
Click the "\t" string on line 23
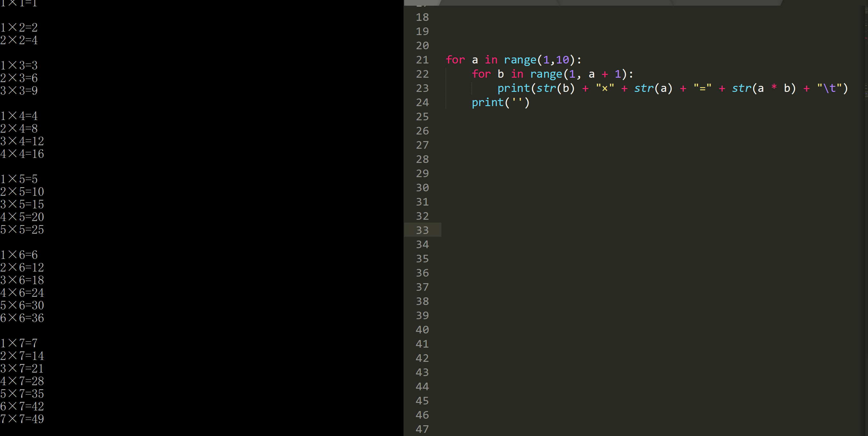point(829,88)
